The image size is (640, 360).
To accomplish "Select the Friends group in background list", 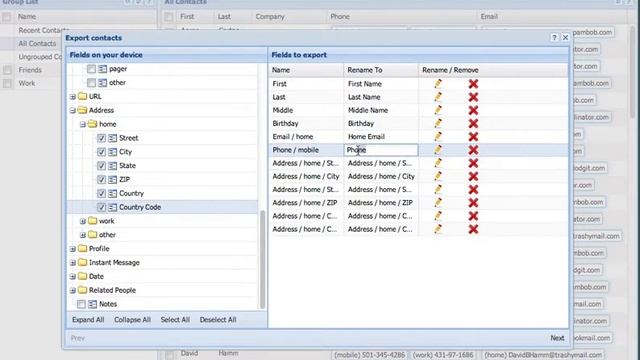I will pos(30,70).
